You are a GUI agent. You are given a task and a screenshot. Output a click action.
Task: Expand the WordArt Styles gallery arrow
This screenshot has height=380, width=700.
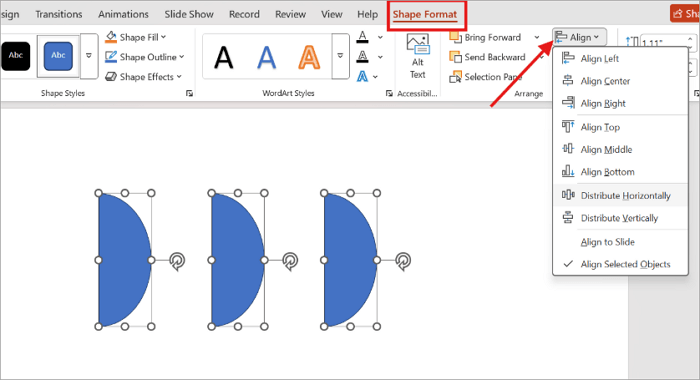340,56
